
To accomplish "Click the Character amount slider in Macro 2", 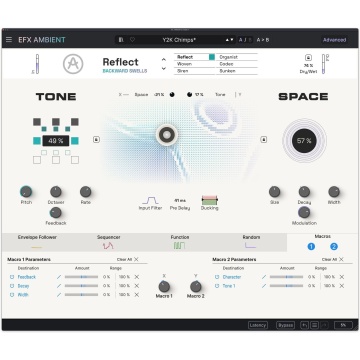I will coord(286,277).
